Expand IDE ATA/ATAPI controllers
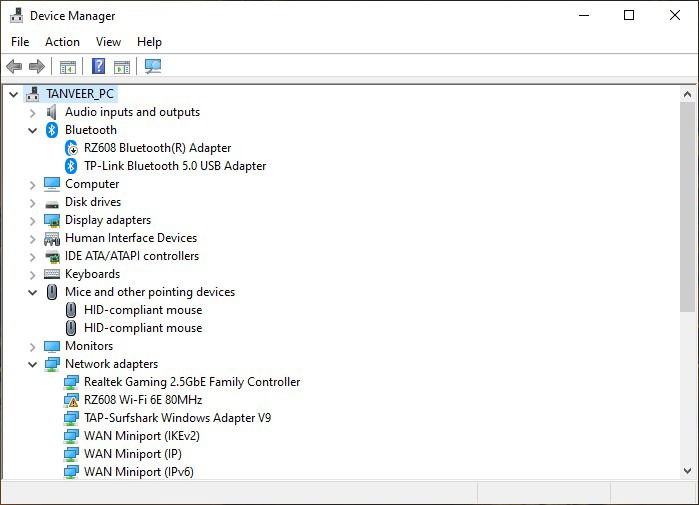This screenshot has height=505, width=699. point(33,257)
